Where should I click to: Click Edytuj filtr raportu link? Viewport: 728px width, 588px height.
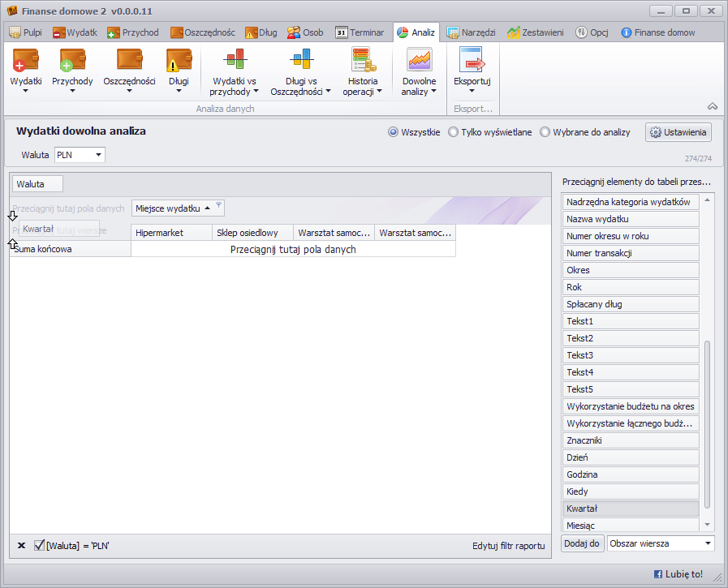click(508, 546)
